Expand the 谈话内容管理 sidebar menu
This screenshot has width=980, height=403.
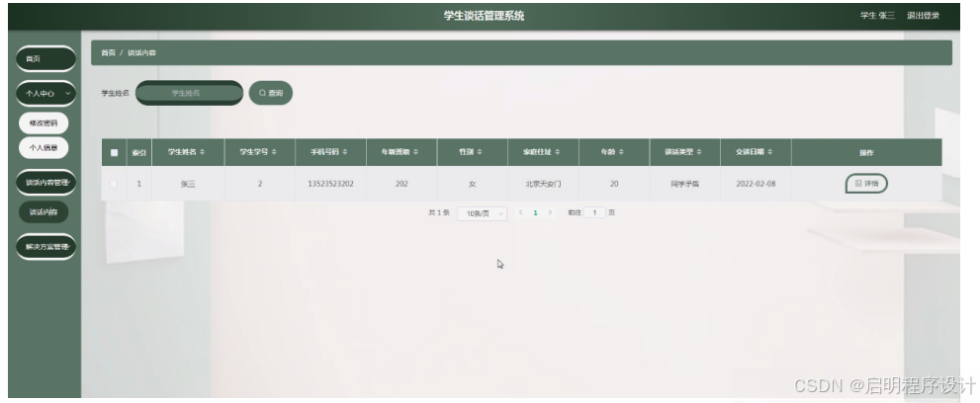point(45,183)
